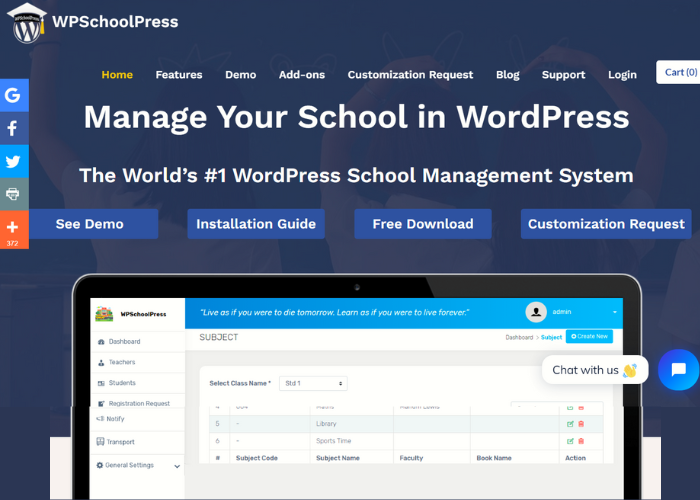Go to the Home menu item
The width and height of the screenshot is (700, 500).
117,75
